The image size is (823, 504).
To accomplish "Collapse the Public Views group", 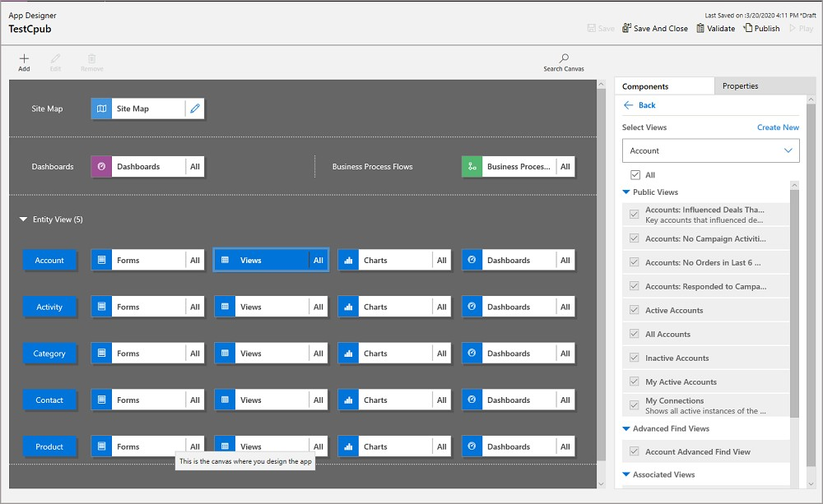I will point(626,192).
